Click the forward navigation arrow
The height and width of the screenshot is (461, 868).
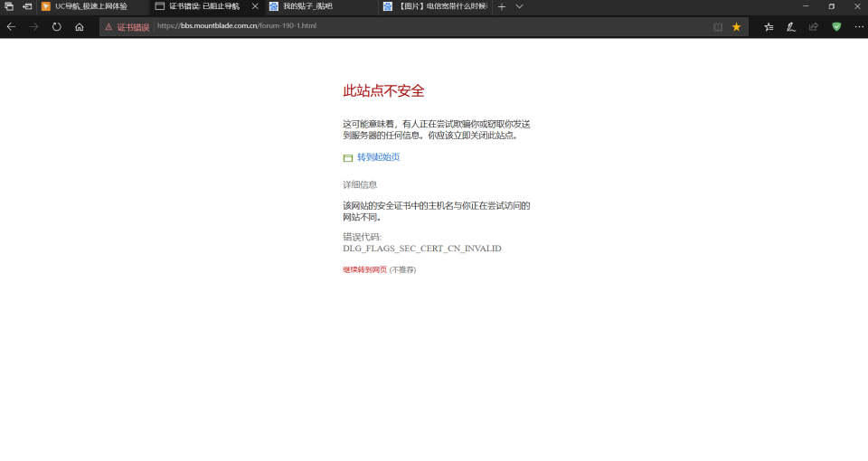pos(33,26)
